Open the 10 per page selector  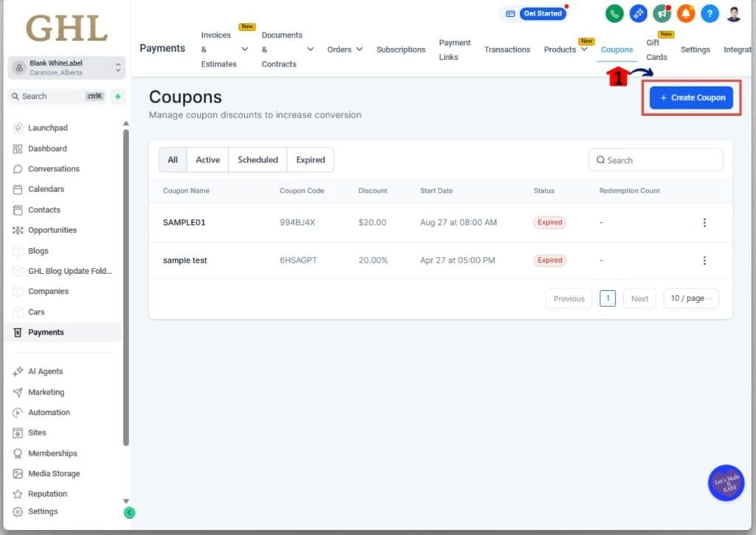tap(690, 298)
